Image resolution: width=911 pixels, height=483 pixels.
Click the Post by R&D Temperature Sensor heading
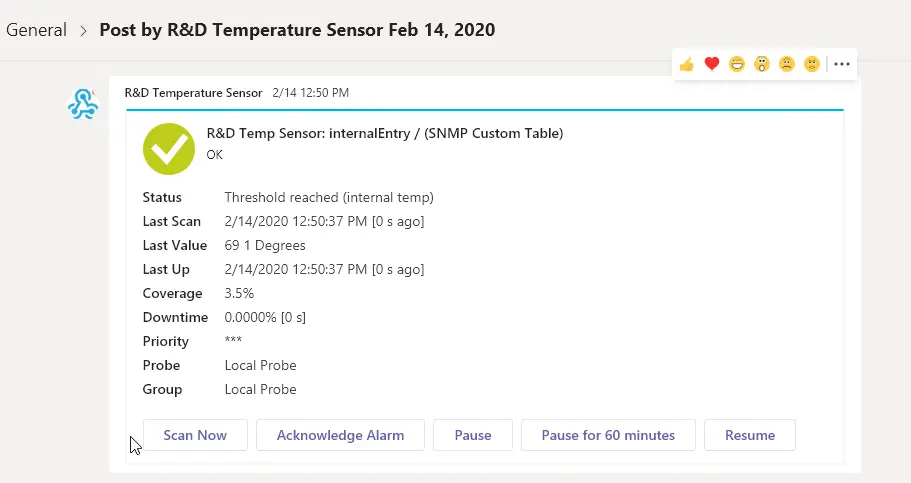(x=297, y=30)
